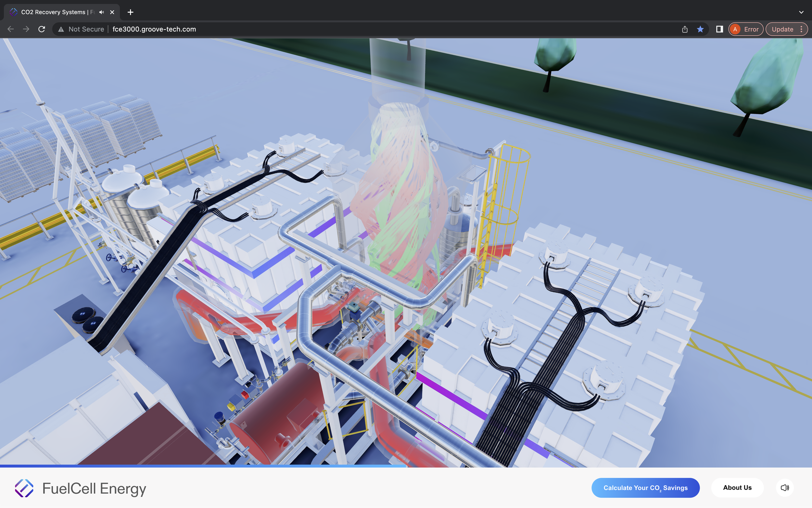Viewport: 812px width, 508px height.
Task: Go forward with browser forward arrow
Action: click(x=26, y=29)
